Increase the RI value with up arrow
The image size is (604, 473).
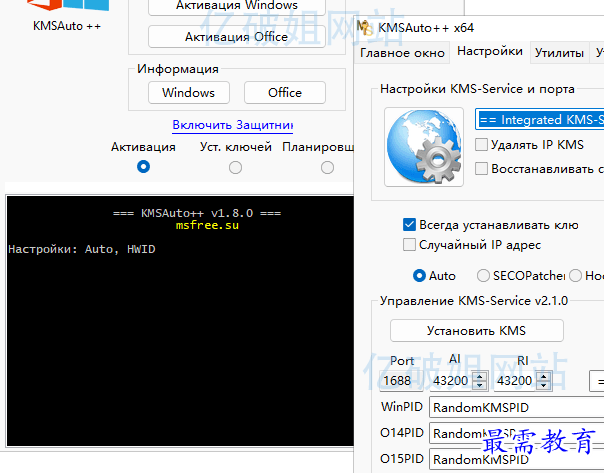544,377
